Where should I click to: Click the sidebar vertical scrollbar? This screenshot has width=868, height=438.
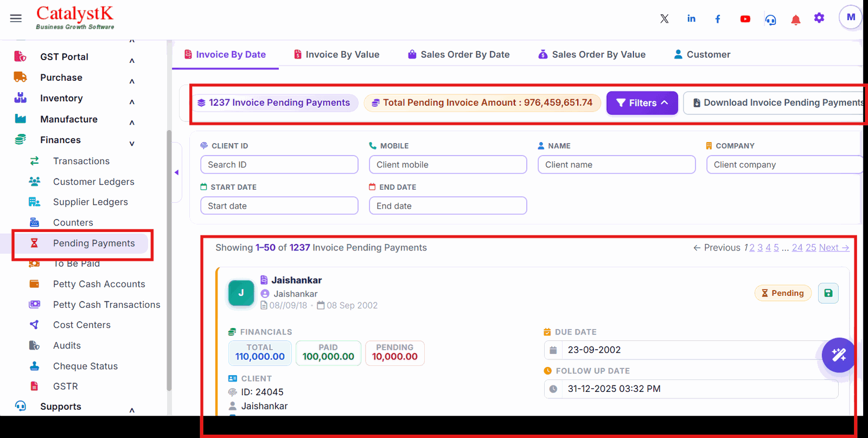coord(169,260)
